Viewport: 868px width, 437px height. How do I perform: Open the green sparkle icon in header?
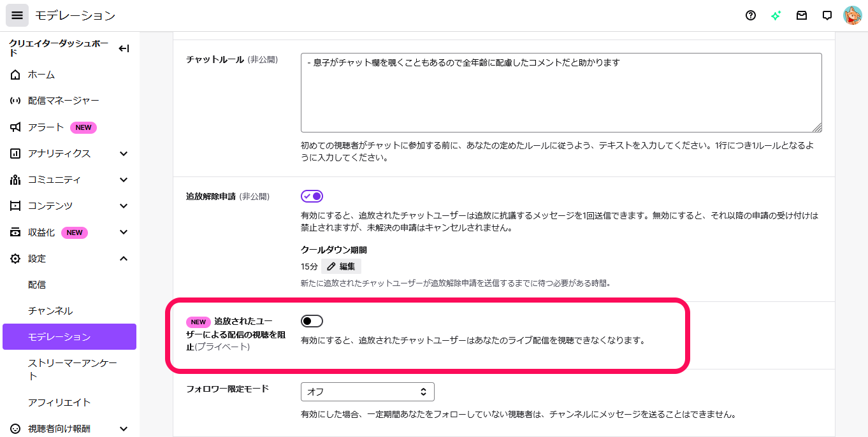pyautogui.click(x=776, y=15)
